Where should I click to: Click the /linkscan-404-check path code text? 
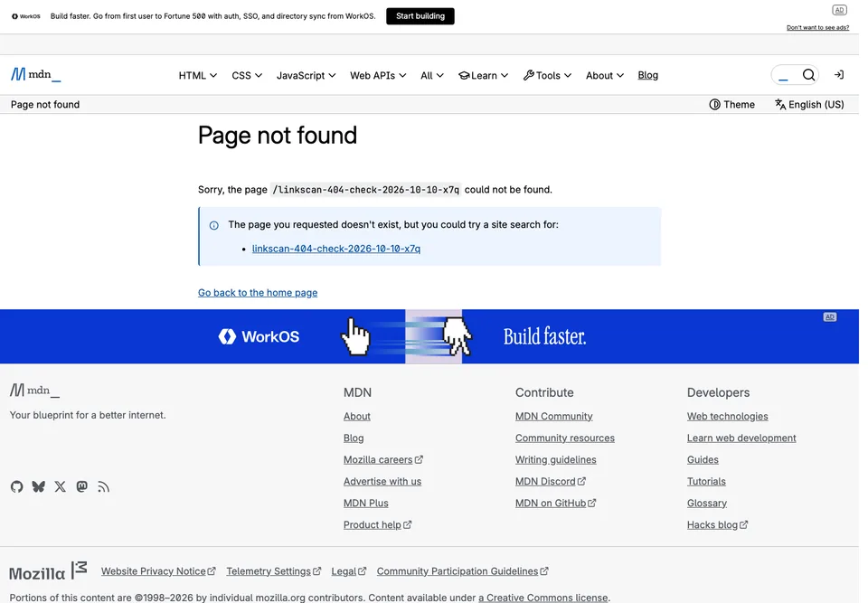coord(366,190)
